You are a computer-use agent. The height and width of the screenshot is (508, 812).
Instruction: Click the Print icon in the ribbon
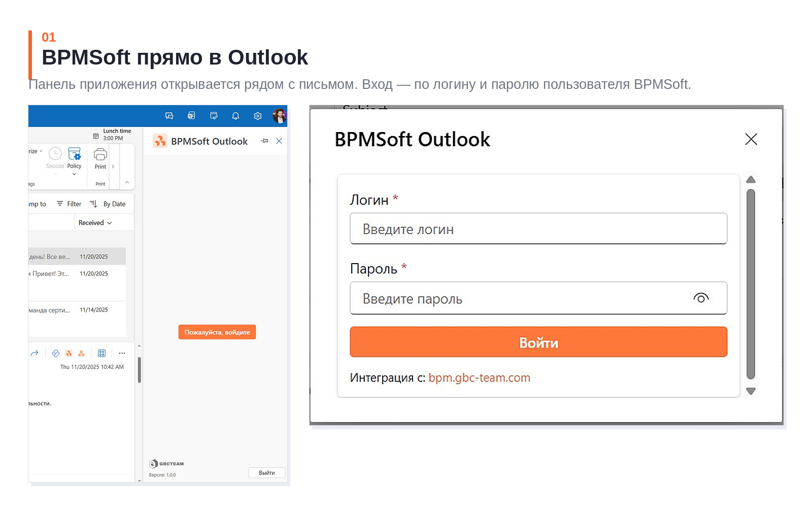100,154
